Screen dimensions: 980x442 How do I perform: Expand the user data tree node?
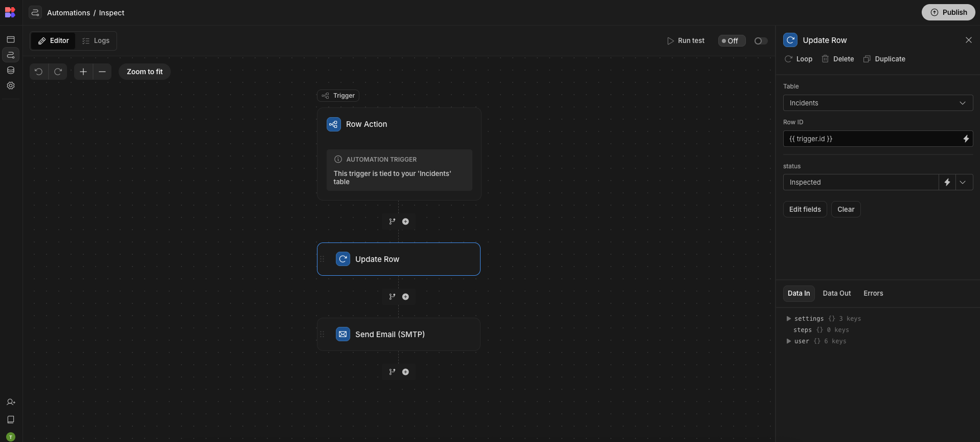pos(789,341)
